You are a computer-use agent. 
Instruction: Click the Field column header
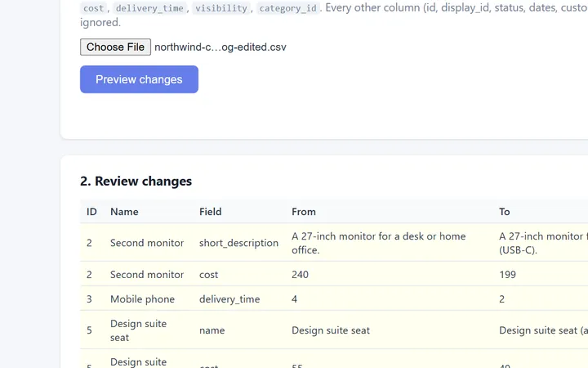(x=210, y=212)
